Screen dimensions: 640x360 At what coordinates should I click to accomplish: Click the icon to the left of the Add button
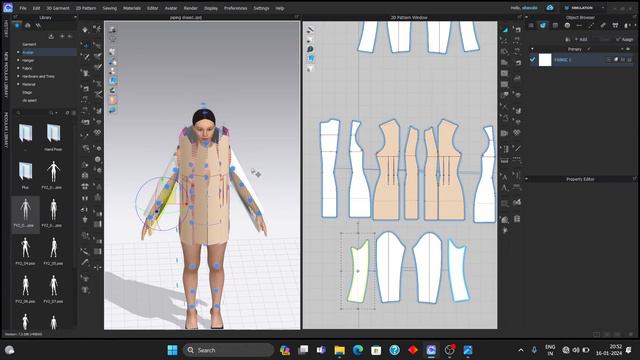coord(568,39)
